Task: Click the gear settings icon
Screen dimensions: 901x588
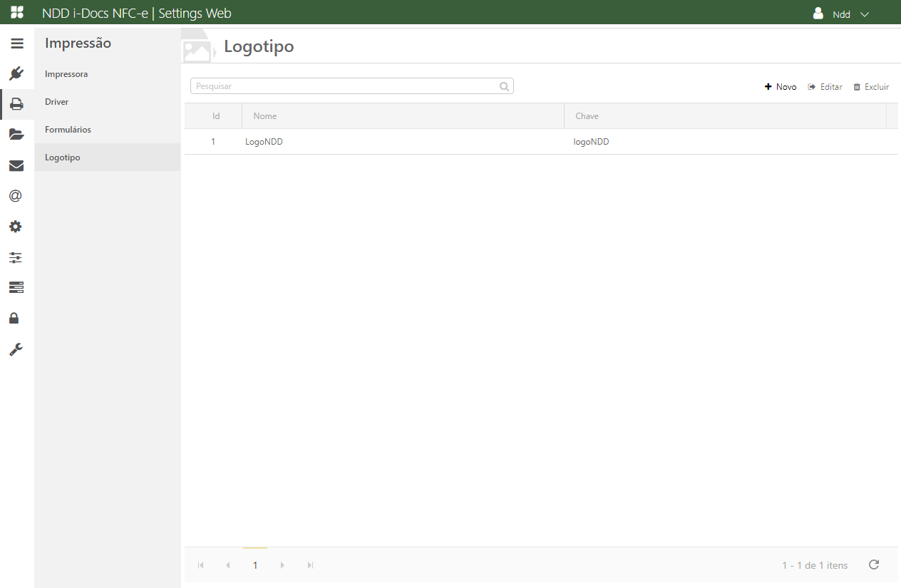Action: [x=16, y=227]
